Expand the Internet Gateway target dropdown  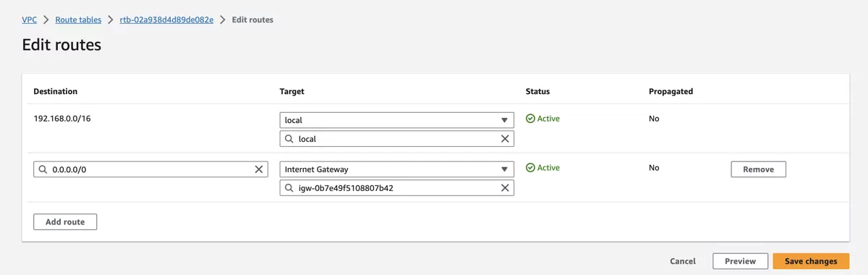(396, 169)
